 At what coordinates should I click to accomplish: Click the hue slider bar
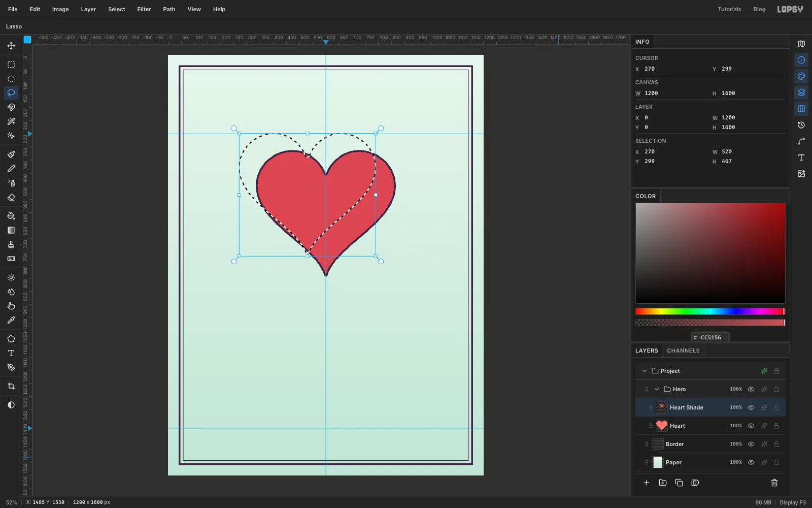tap(710, 311)
